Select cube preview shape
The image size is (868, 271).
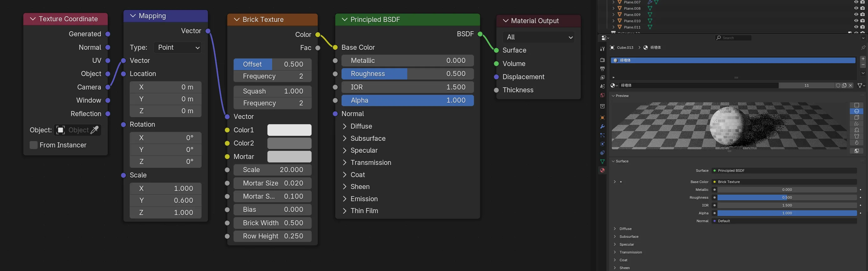[x=856, y=118]
